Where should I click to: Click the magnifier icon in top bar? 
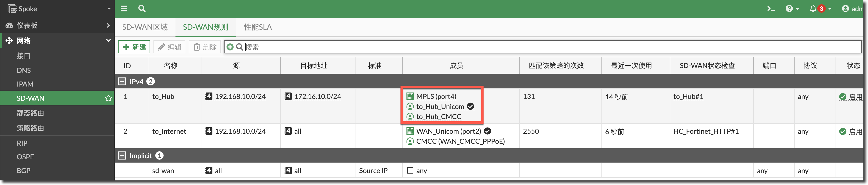click(x=142, y=8)
